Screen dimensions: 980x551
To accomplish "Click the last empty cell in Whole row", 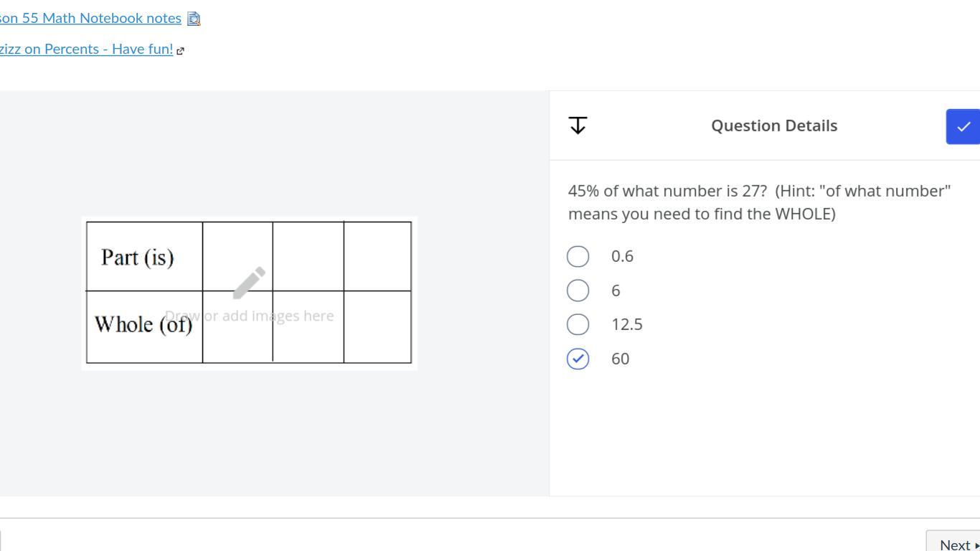I will point(377,327).
